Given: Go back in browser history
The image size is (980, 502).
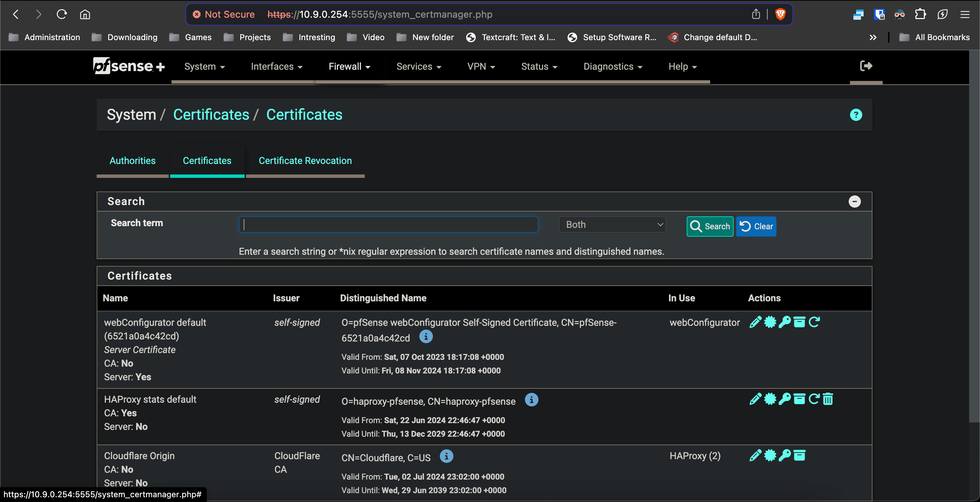Looking at the screenshot, I should coord(16,14).
